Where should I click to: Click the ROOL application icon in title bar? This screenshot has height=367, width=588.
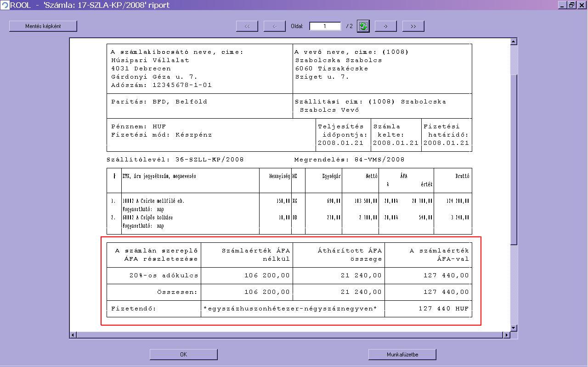click(x=5, y=5)
